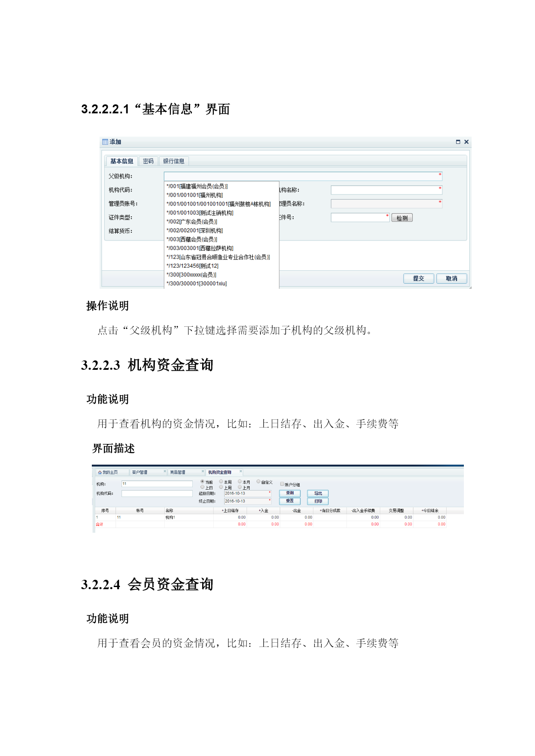Pick */300/300001[300001xiu] entry

pos(197,284)
